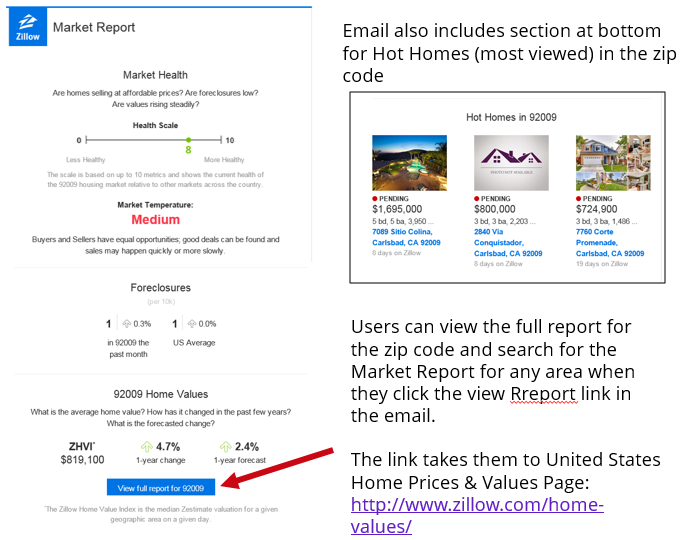Click the ZHVI $819,100 value
Image resolution: width=683 pixels, height=540 pixels.
point(82,459)
